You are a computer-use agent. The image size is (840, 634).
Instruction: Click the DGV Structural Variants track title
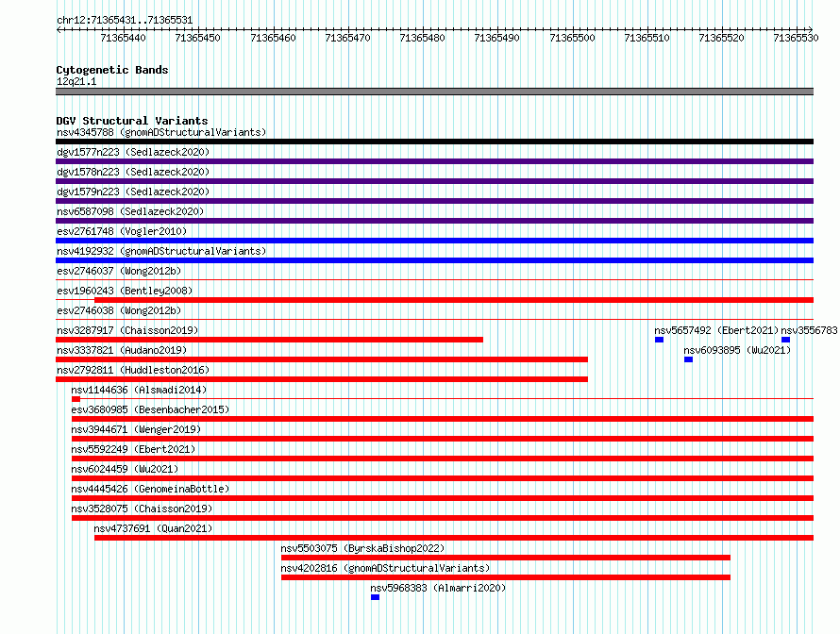coord(132,121)
